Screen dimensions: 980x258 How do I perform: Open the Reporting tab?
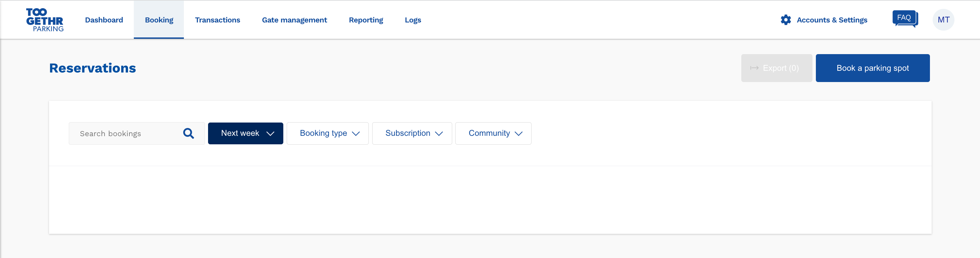pyautogui.click(x=366, y=20)
